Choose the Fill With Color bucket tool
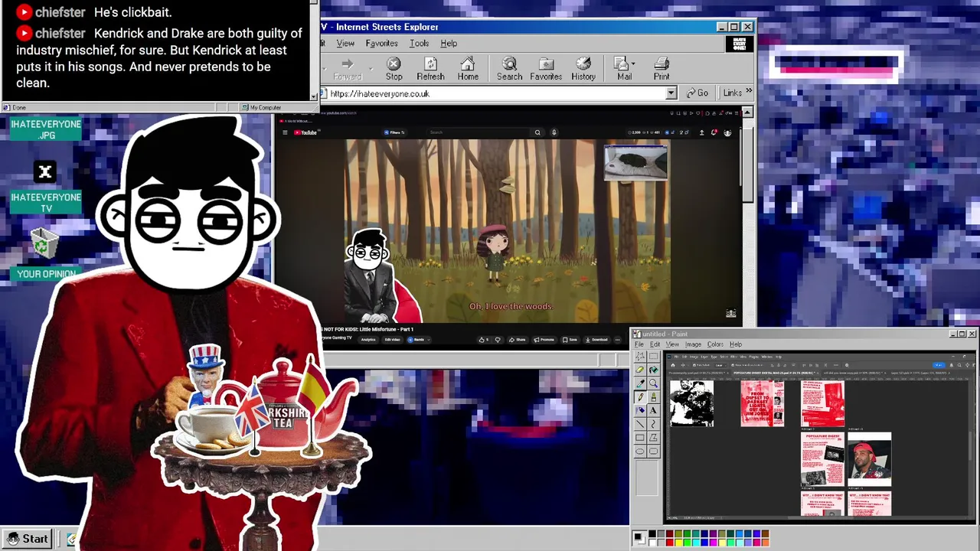 tap(654, 370)
